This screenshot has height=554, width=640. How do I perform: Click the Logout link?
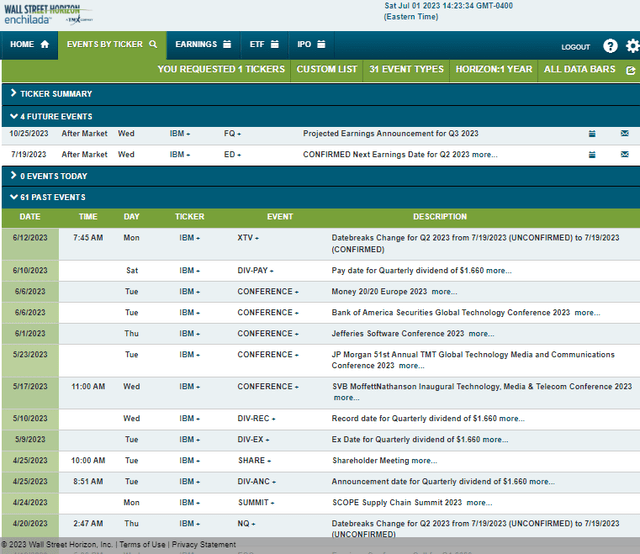coord(576,47)
